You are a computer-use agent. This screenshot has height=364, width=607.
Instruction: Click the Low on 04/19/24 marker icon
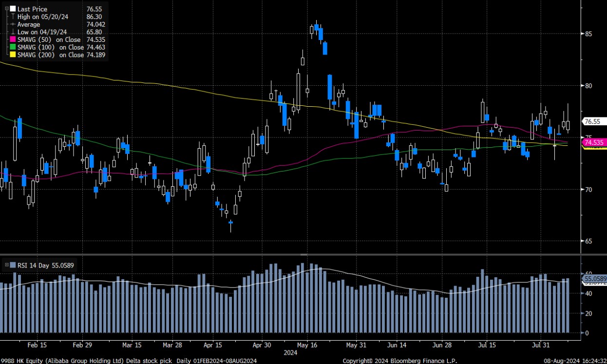[x=12, y=32]
